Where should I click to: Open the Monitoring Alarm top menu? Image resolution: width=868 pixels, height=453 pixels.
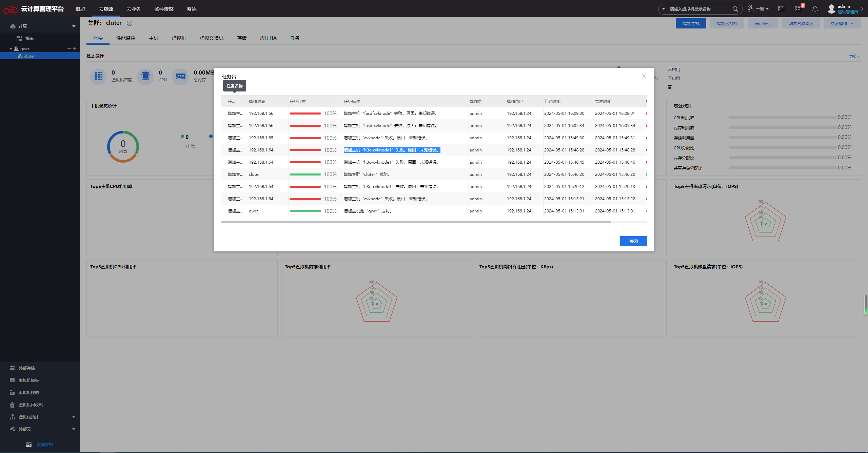(x=164, y=9)
